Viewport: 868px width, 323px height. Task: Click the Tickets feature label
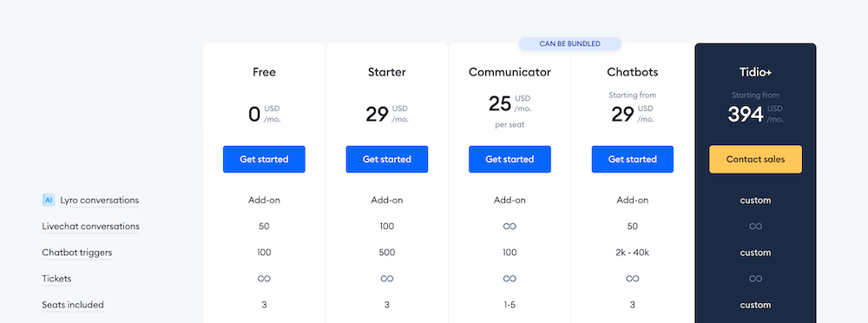[x=56, y=278]
